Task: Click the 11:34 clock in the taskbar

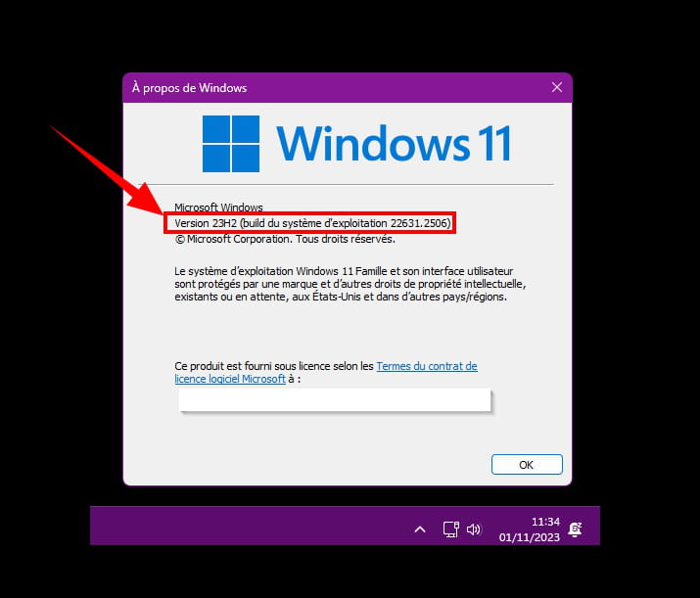Action: pos(545,522)
